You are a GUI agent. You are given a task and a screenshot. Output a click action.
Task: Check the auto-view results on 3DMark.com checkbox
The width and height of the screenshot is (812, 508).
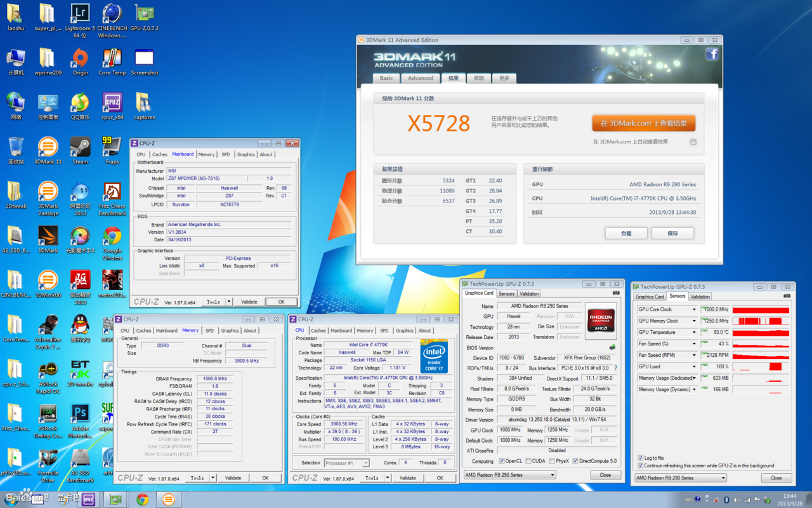pyautogui.click(x=693, y=142)
